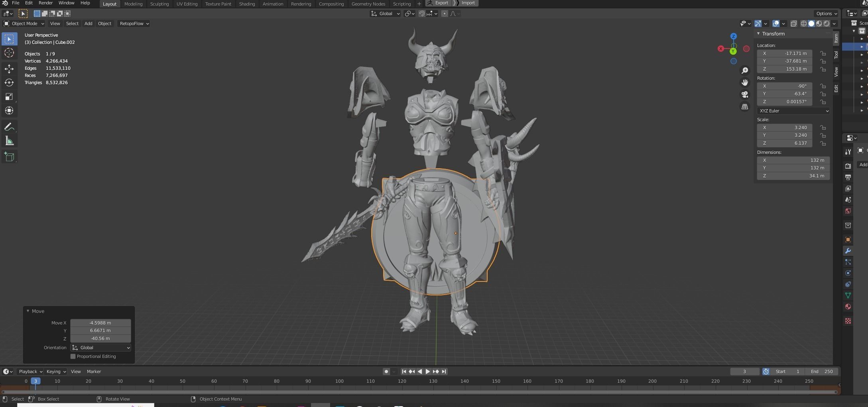Image resolution: width=868 pixels, height=407 pixels.
Task: Open Modifiers wrench tab in Properties
Action: click(x=848, y=251)
